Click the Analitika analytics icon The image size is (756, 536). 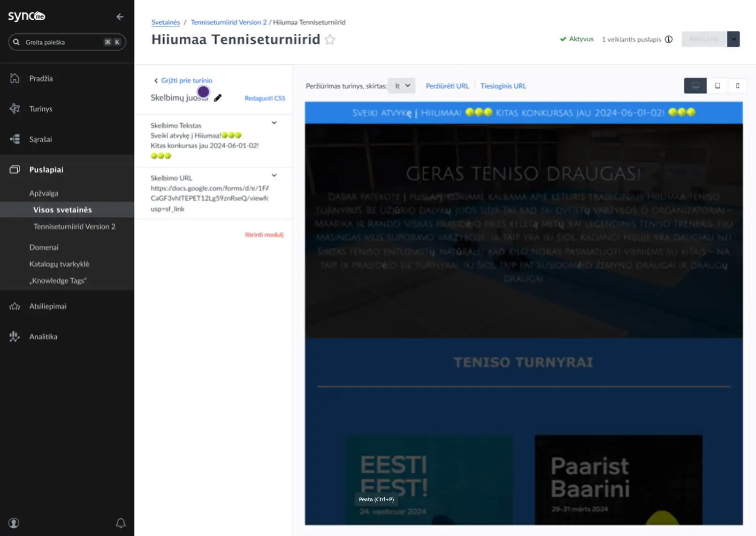[x=15, y=337]
